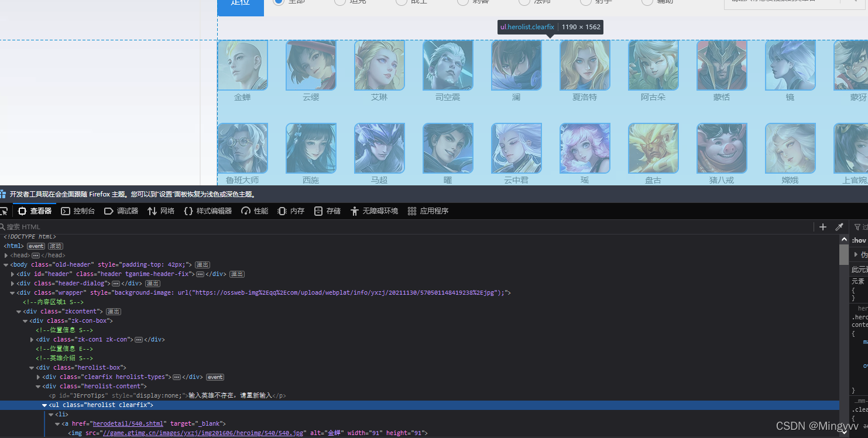Click the 艾琳 hero portrait

click(x=379, y=65)
